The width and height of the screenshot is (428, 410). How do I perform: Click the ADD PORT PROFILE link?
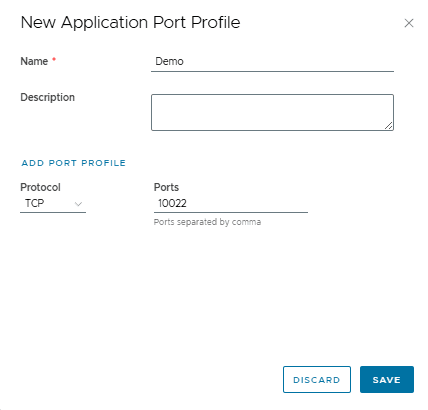74,163
